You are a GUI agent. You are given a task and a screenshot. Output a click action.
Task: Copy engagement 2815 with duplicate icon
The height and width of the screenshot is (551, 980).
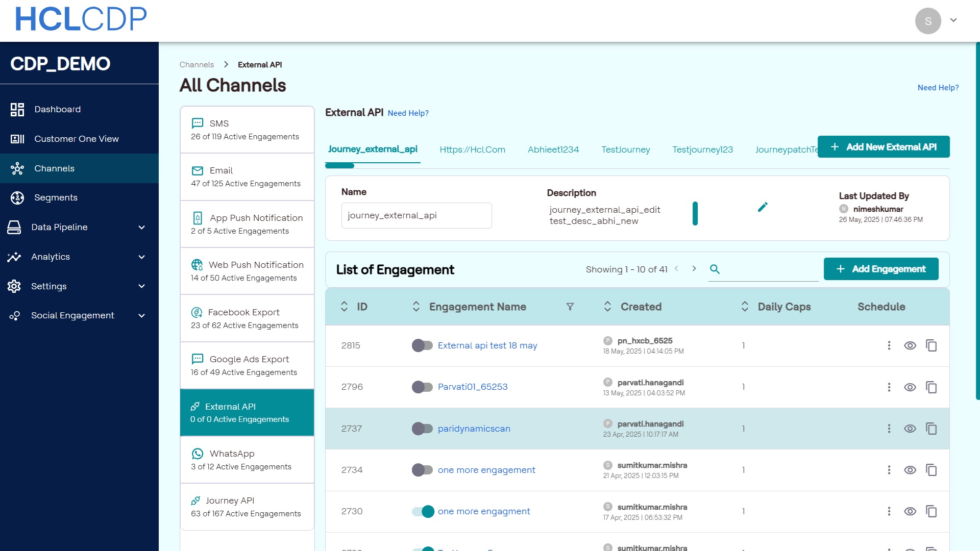(x=931, y=345)
